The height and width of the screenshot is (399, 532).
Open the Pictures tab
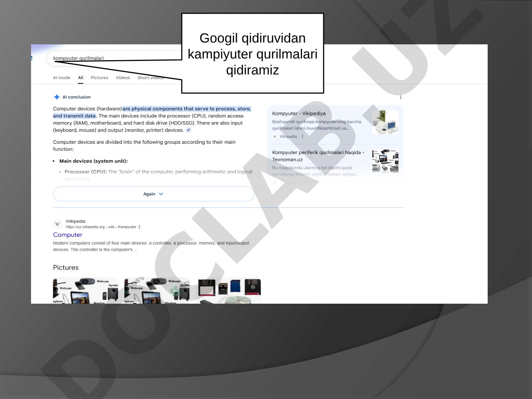click(99, 78)
